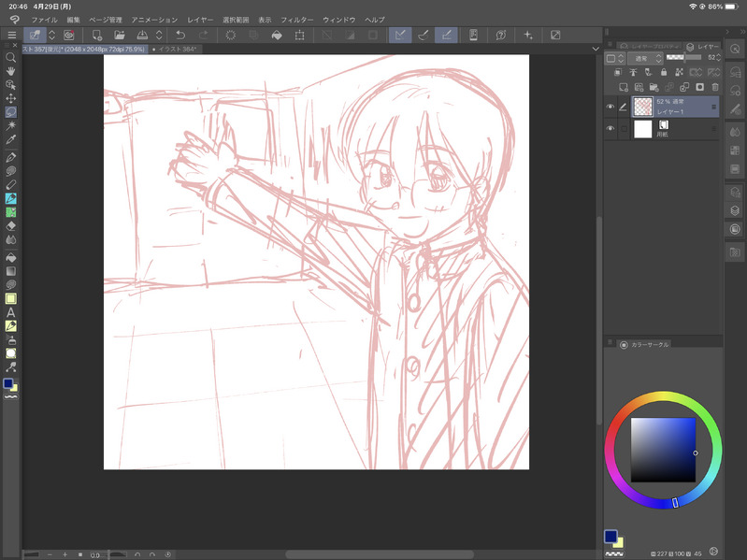
Task: Select the Eyedropper tool
Action: [10, 139]
